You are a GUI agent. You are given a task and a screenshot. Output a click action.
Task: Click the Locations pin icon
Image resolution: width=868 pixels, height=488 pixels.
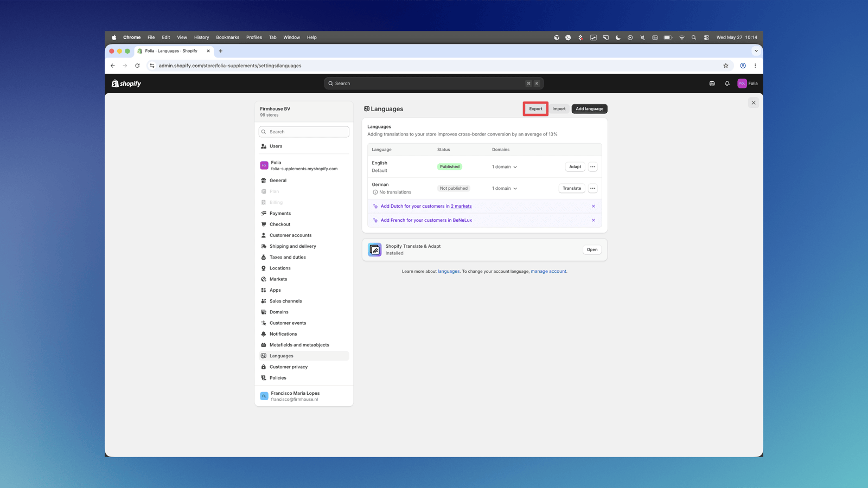tap(264, 268)
